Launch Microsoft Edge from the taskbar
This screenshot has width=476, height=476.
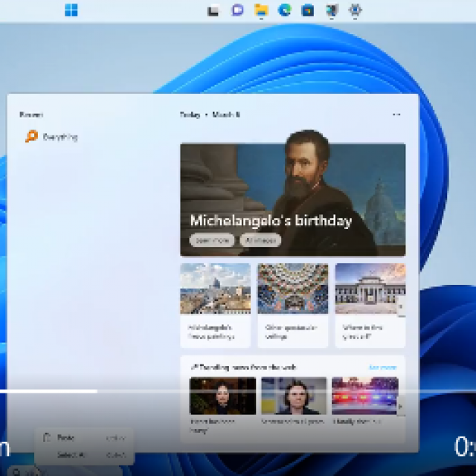pyautogui.click(x=285, y=10)
